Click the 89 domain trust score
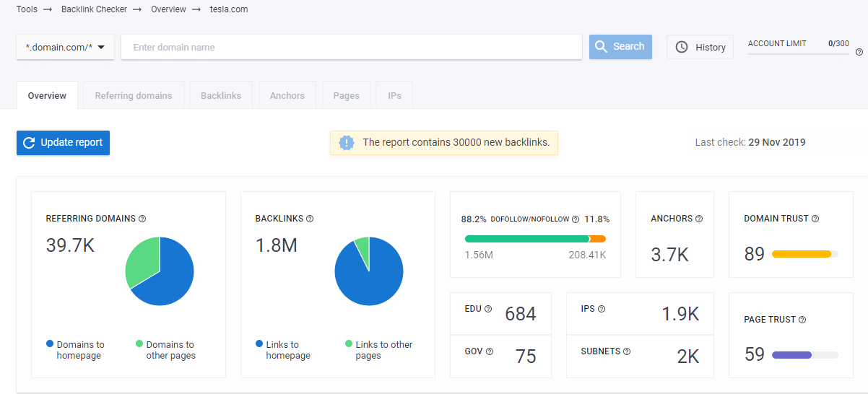868x394 pixels. point(755,254)
